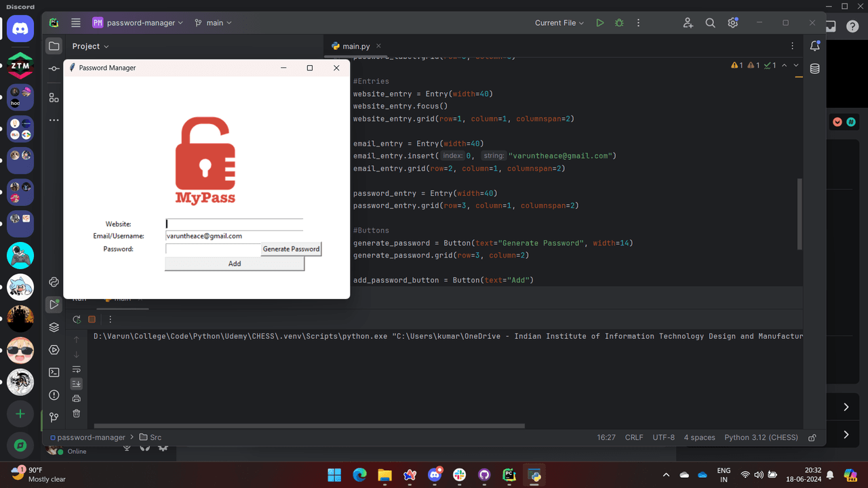The image size is (868, 488).
Task: Open the Problems tool window
Action: point(54,394)
